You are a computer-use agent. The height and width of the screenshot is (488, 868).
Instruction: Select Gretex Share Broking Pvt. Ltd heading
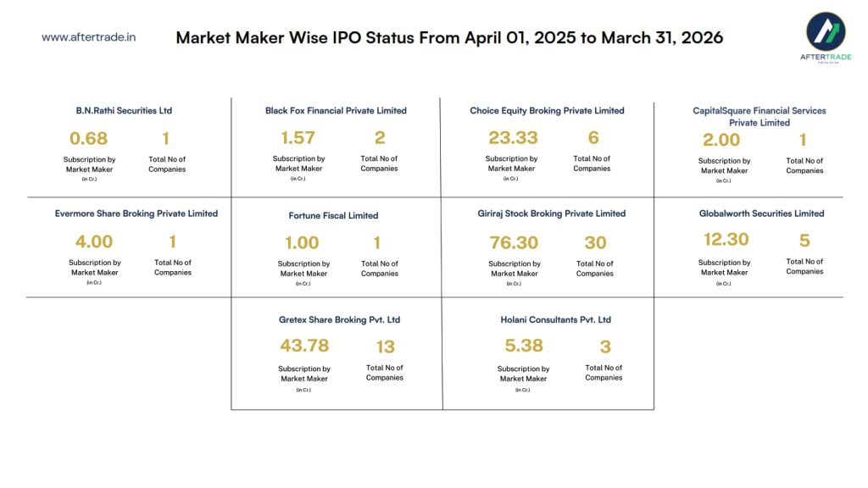point(339,320)
